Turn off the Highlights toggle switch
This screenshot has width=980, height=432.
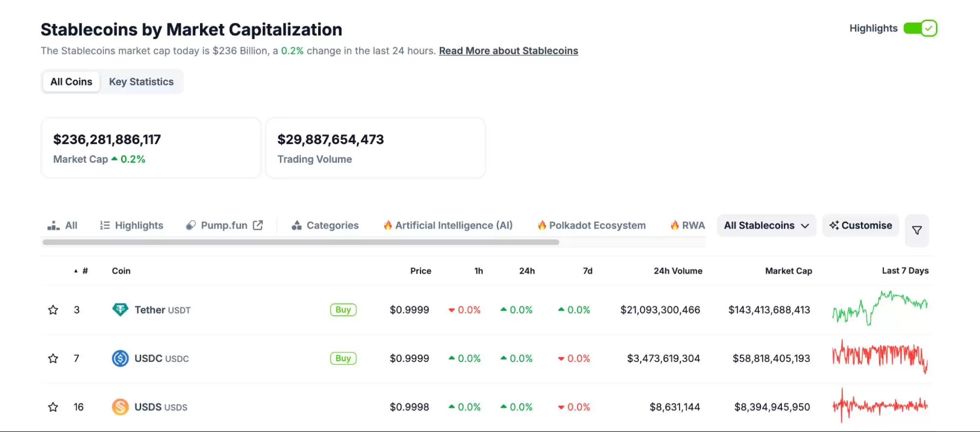920,28
